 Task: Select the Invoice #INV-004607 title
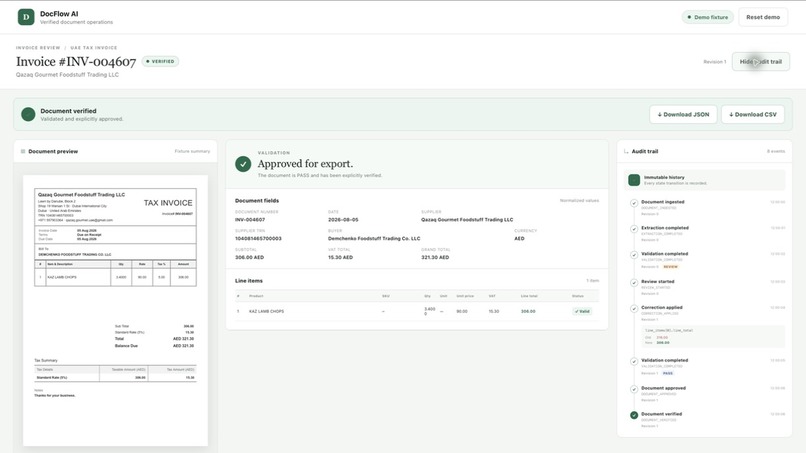[x=76, y=62]
